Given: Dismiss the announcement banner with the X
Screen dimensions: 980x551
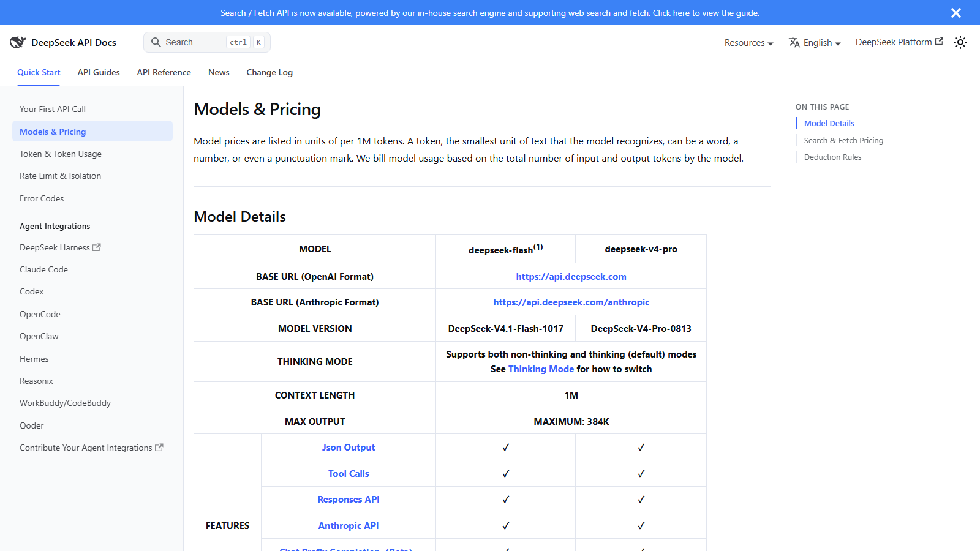Looking at the screenshot, I should [x=956, y=13].
